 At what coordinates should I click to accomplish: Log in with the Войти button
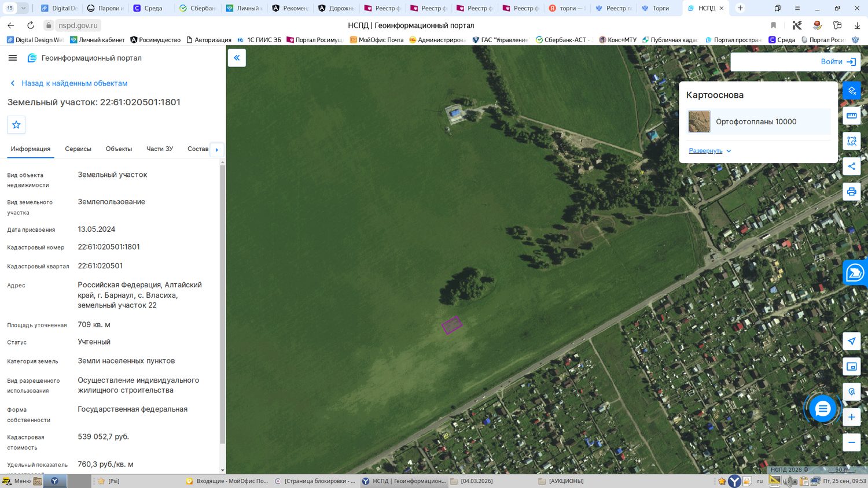838,62
